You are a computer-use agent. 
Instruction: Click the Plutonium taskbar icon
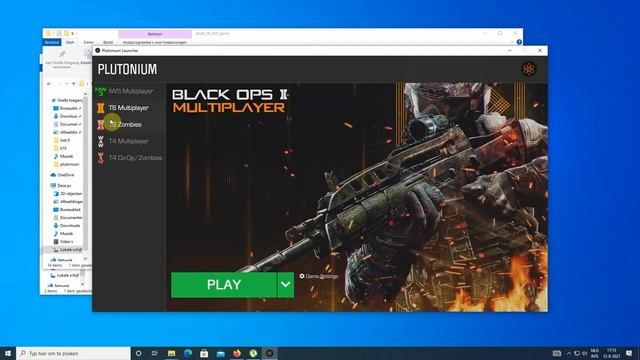(x=269, y=353)
